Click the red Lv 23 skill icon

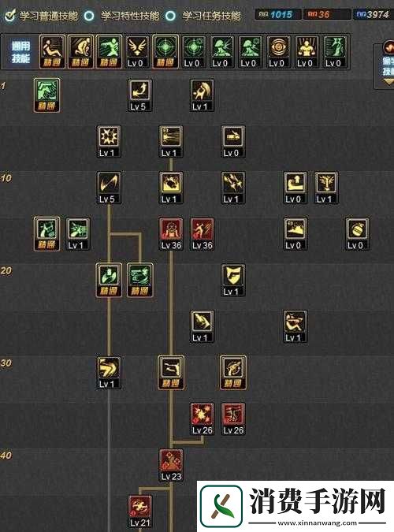(171, 465)
